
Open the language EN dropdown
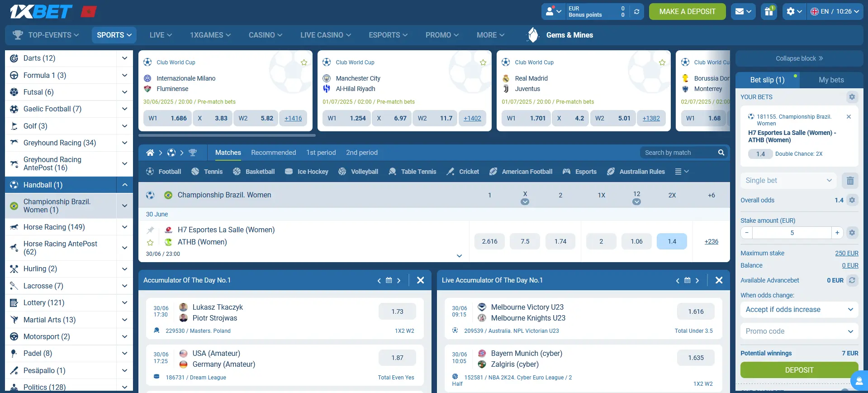tap(835, 11)
